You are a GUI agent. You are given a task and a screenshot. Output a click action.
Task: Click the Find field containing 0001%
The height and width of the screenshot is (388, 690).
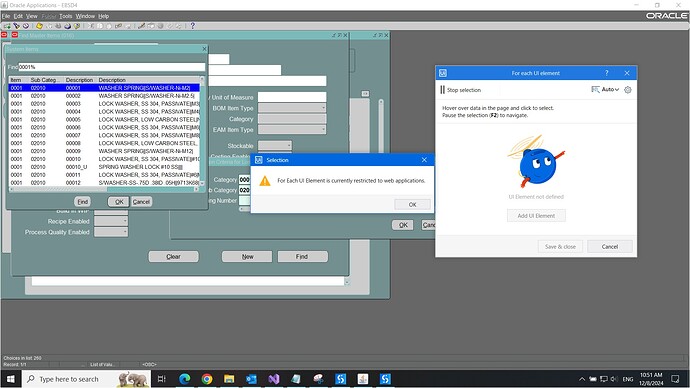112,67
